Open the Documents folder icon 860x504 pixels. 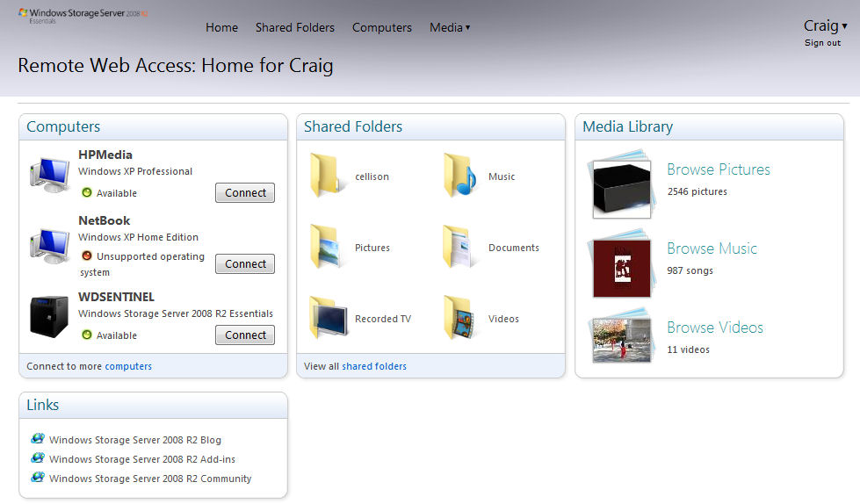459,246
